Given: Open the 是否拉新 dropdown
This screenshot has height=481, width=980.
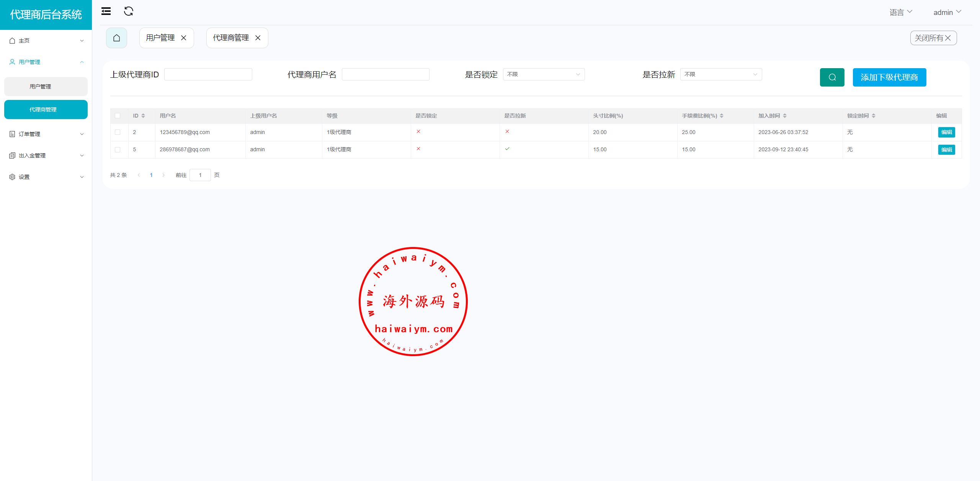Looking at the screenshot, I should [721, 74].
